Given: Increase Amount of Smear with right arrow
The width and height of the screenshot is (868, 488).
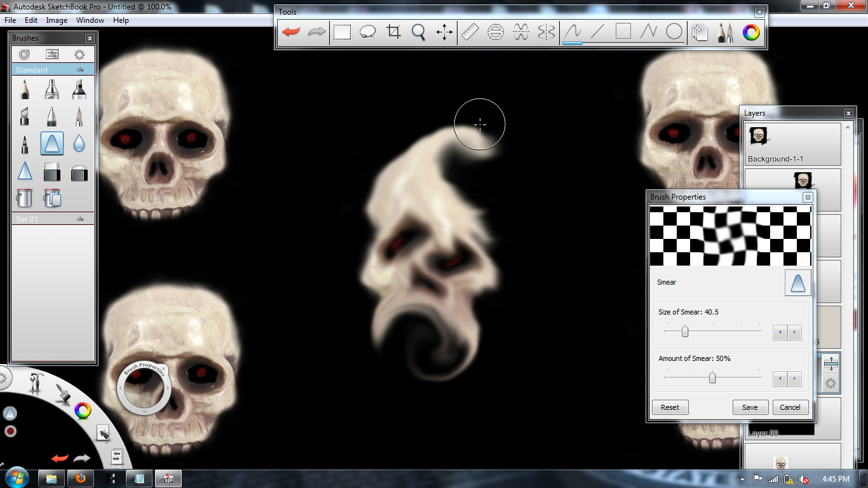Looking at the screenshot, I should coord(794,379).
